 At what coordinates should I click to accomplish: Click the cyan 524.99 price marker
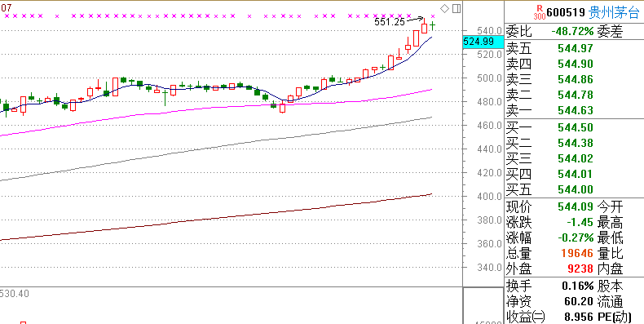tap(483, 42)
